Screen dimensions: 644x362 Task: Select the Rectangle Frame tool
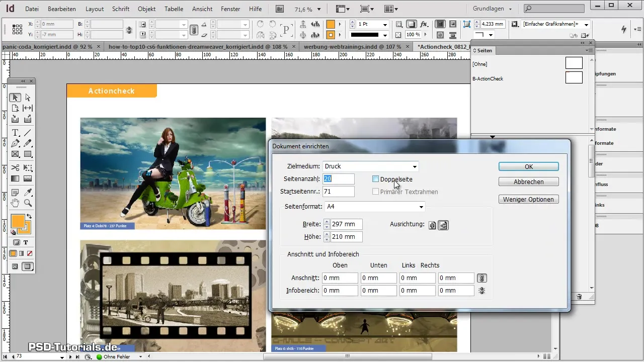(x=15, y=154)
